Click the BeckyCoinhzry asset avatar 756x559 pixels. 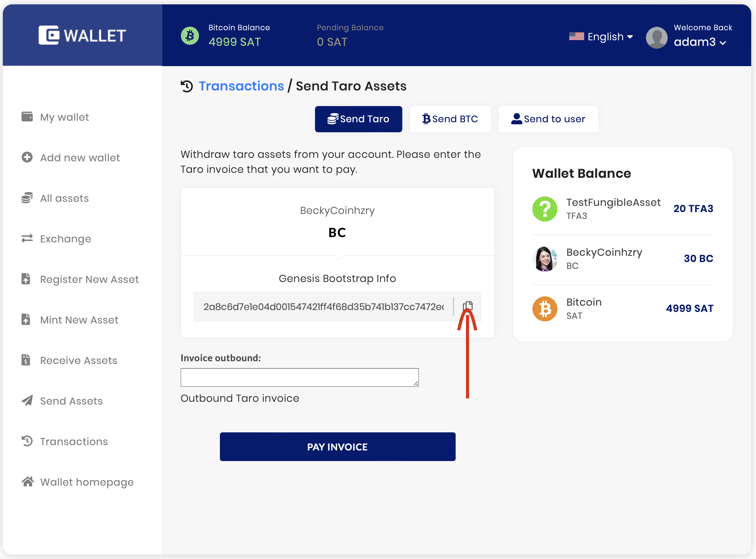pyautogui.click(x=545, y=259)
